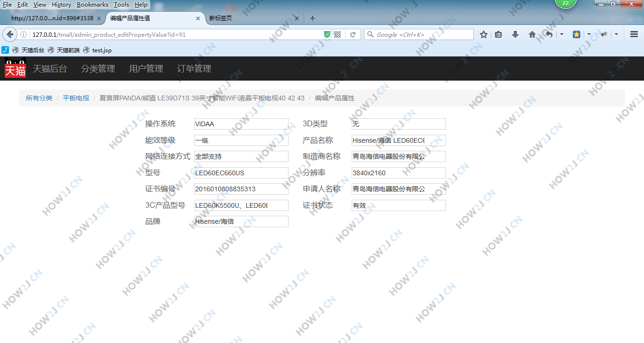Open the downloads arrow icon

(x=515, y=34)
